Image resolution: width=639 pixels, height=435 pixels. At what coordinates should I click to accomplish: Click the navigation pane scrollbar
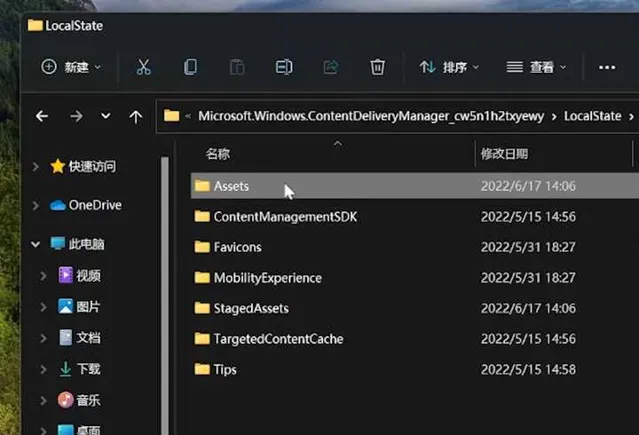pyautogui.click(x=165, y=296)
